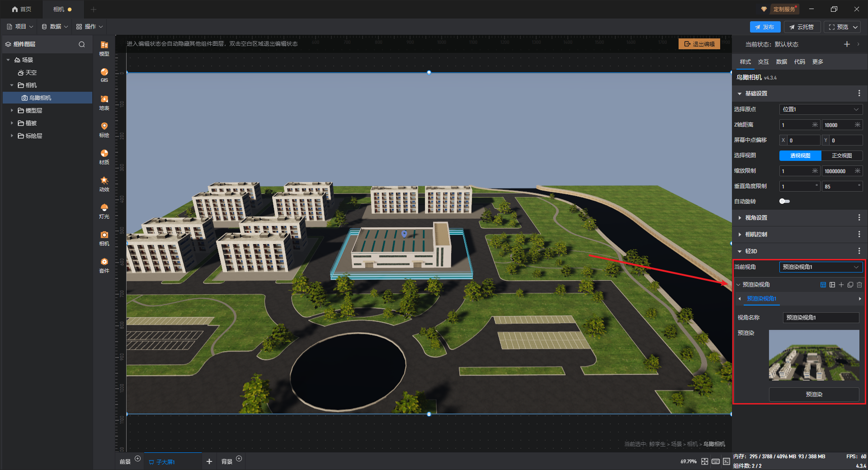Viewport: 868px width, 470px height.
Task: Click the 退出编辑 exit edit button
Action: [x=699, y=44]
